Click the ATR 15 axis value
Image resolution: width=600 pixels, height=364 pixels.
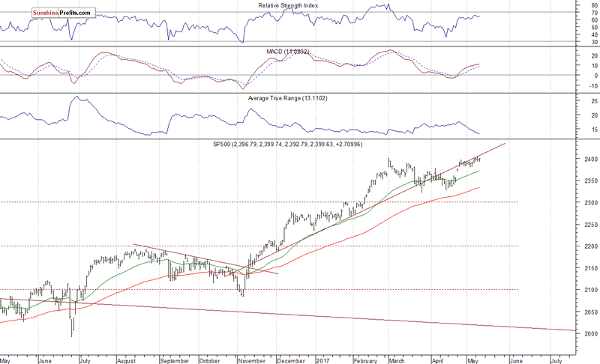click(594, 130)
